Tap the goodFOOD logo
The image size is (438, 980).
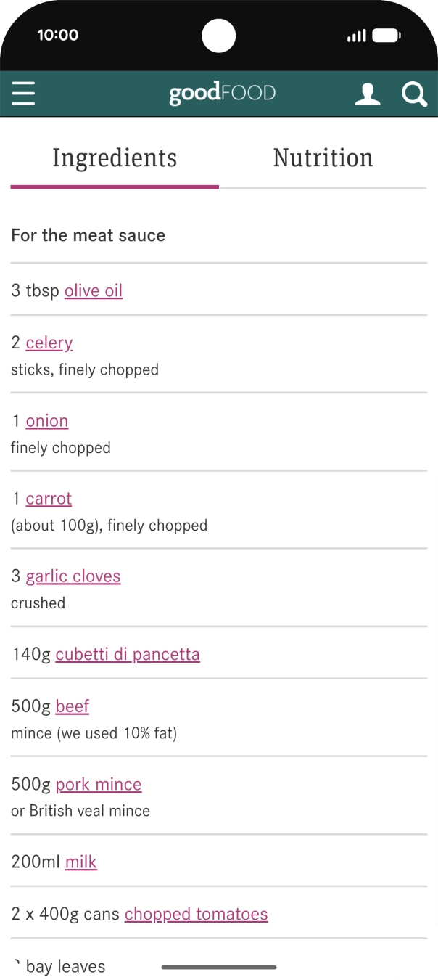tap(222, 94)
